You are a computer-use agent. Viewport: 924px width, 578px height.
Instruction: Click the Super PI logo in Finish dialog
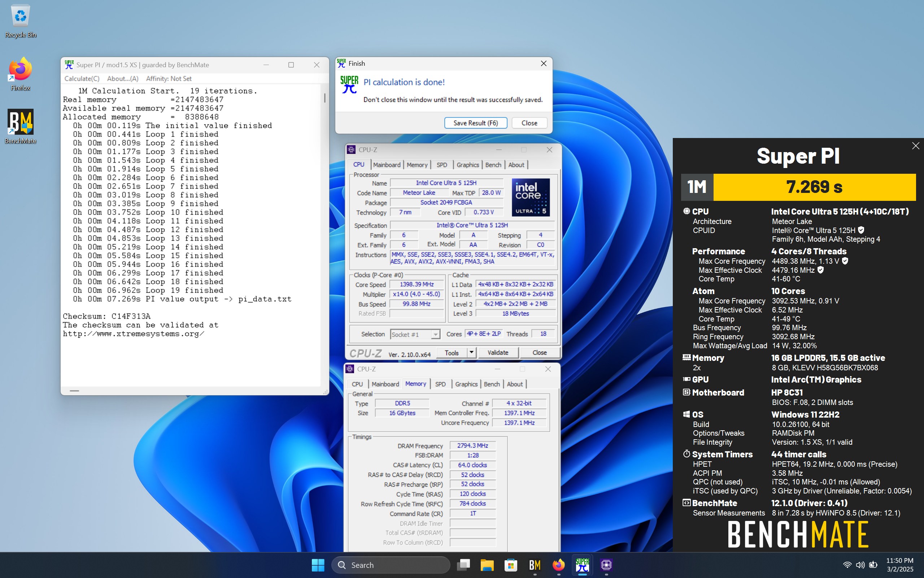pyautogui.click(x=349, y=85)
